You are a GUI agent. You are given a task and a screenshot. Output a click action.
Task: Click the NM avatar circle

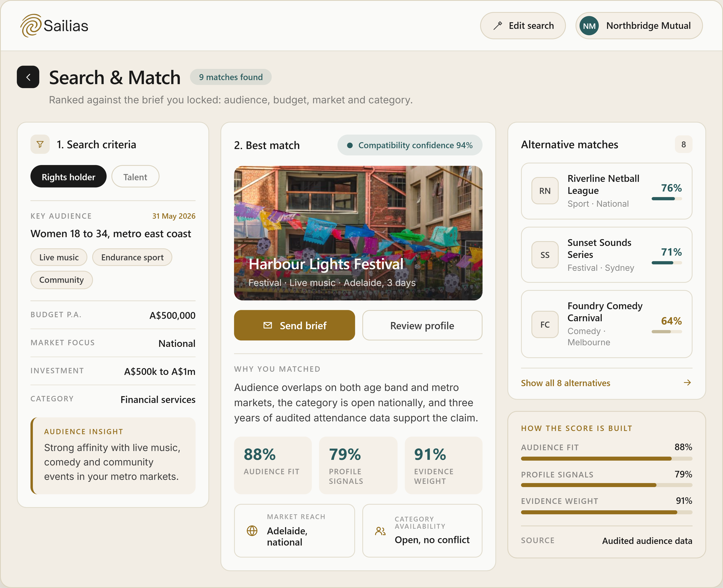[589, 26]
